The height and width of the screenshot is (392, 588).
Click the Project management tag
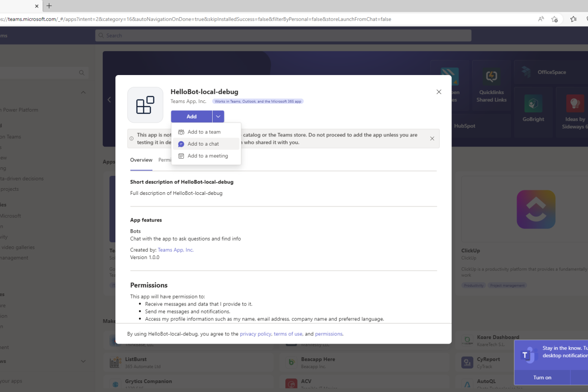[507, 286]
